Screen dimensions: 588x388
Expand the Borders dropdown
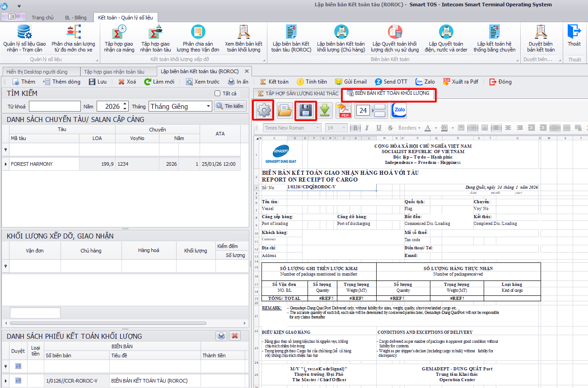tap(409, 128)
